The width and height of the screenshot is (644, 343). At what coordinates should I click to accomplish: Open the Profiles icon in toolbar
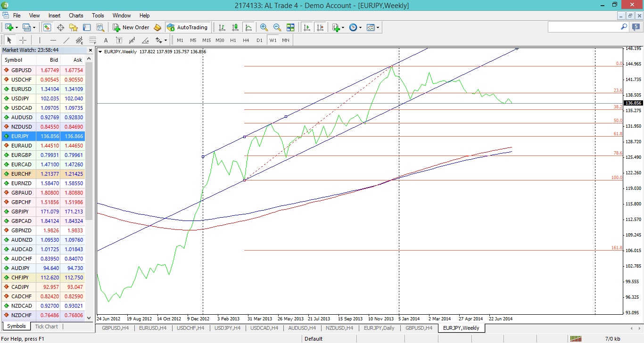pos(26,27)
